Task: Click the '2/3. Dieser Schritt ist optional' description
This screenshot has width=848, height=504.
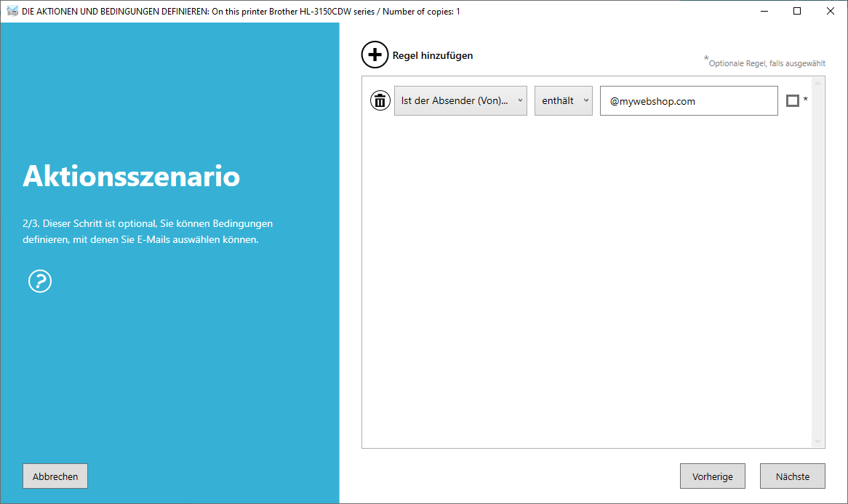Action: pyautogui.click(x=148, y=231)
